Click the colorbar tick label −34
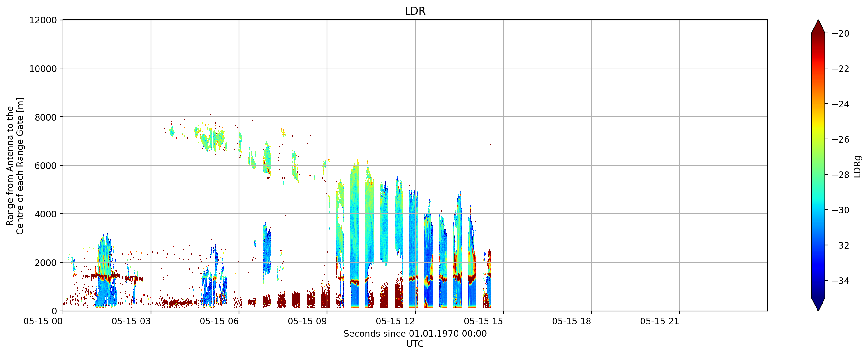The image size is (868, 355). coord(841,281)
